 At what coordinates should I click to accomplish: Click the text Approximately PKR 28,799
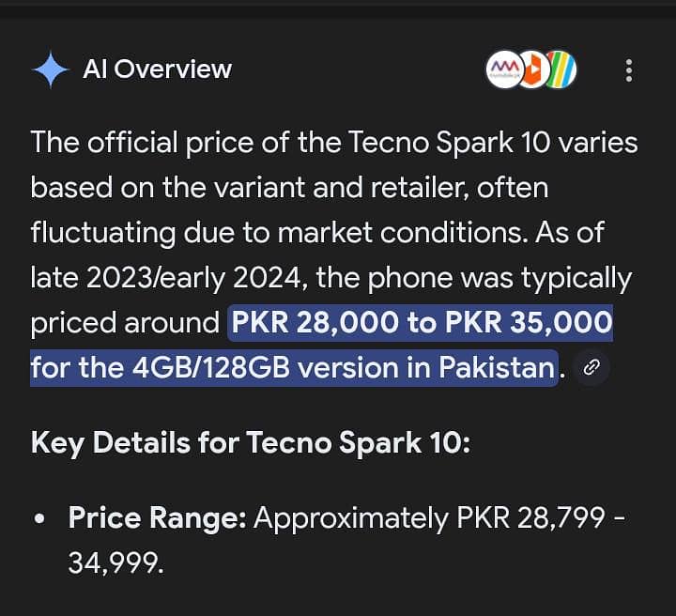coord(428,517)
